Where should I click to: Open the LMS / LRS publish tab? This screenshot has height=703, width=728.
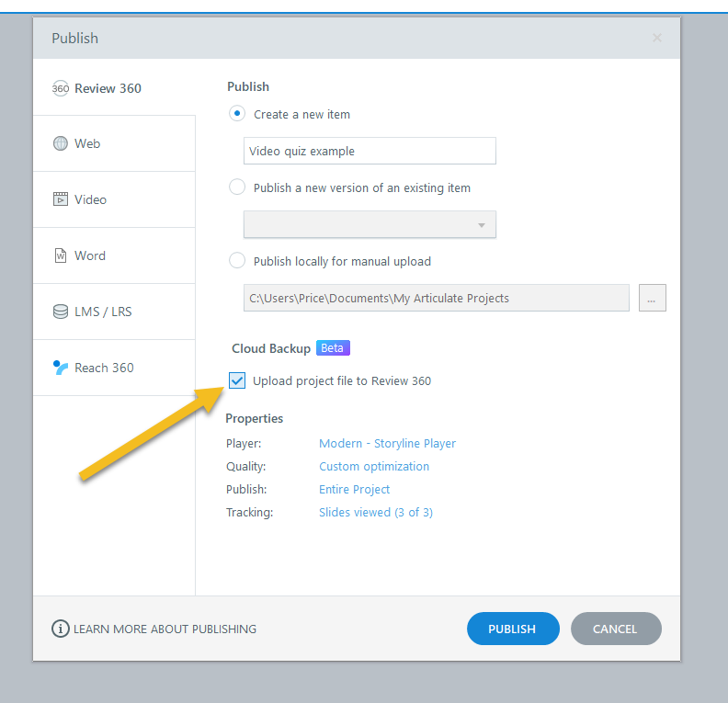[x=114, y=312]
